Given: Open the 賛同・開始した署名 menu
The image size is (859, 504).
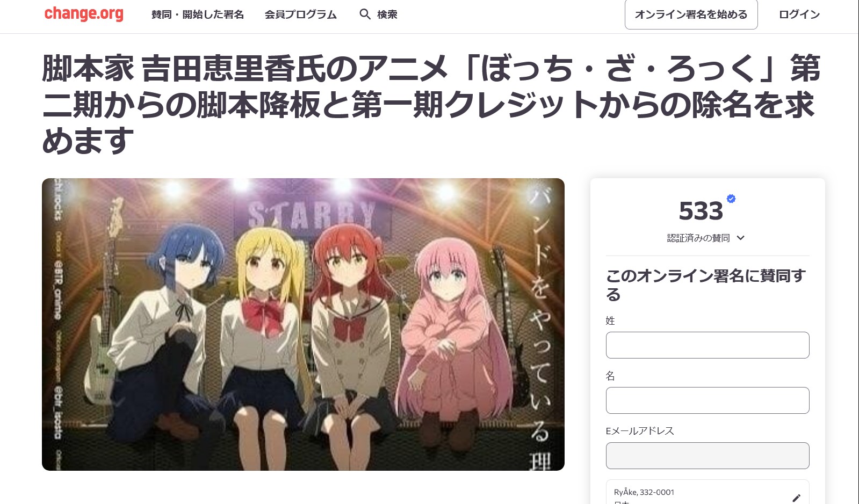Looking at the screenshot, I should point(198,14).
